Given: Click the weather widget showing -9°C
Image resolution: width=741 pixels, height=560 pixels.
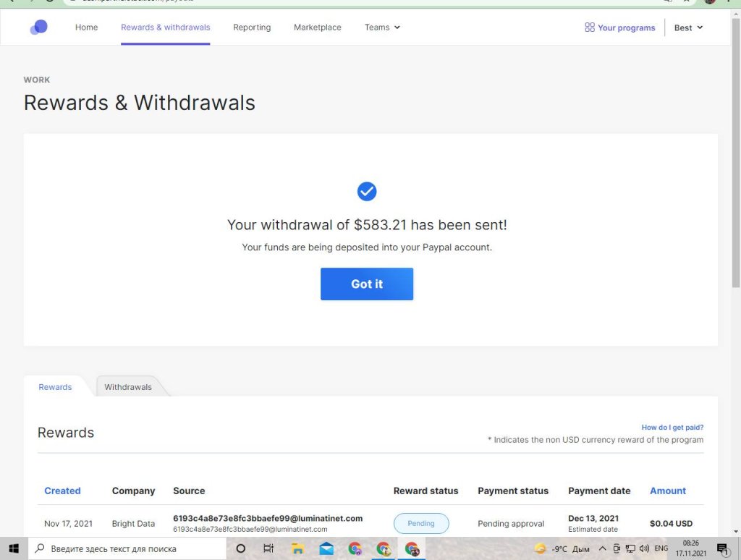Looking at the screenshot, I should [x=562, y=548].
